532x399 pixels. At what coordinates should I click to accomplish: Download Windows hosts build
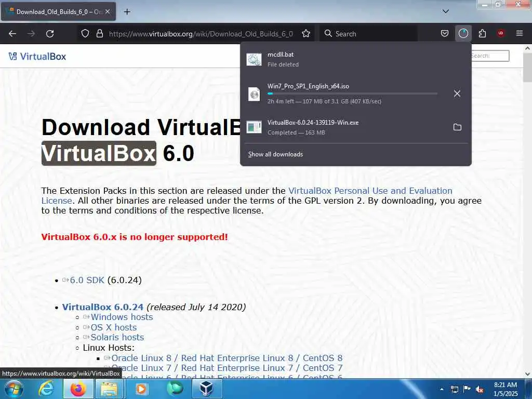(122, 317)
